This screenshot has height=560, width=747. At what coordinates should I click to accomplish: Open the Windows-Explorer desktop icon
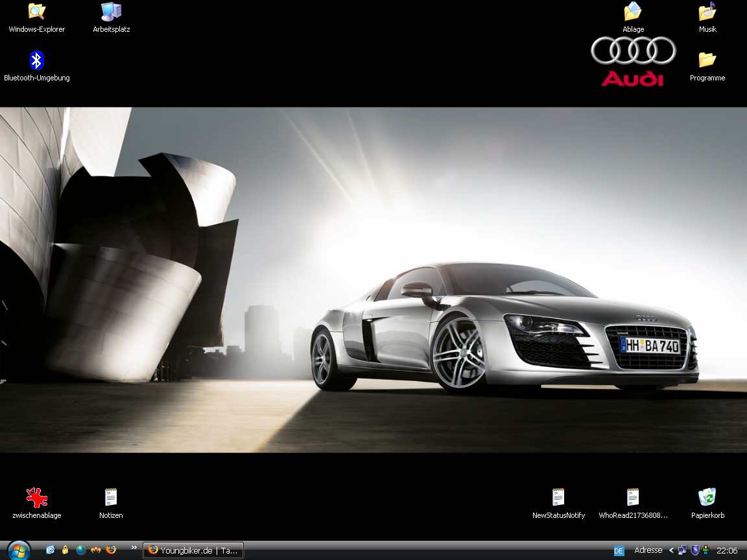click(37, 17)
